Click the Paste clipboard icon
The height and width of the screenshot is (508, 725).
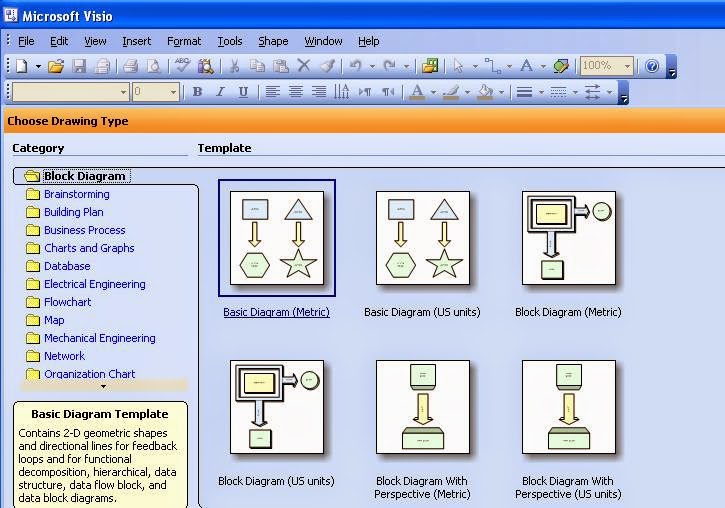pos(281,66)
